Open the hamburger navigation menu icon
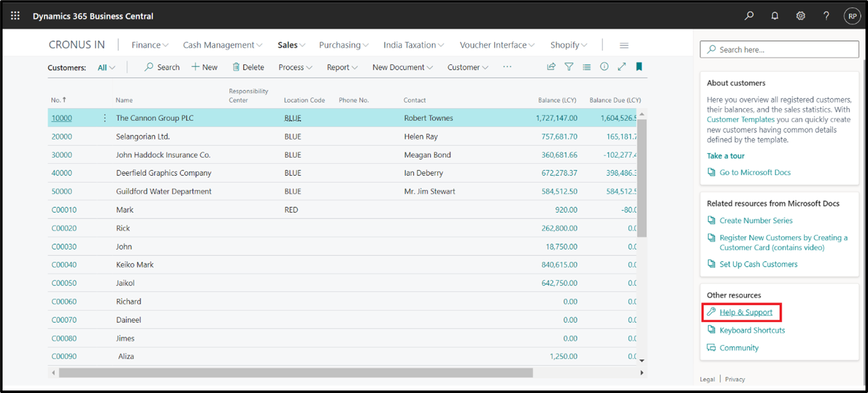Viewport: 868px width, 393px height. tap(624, 45)
